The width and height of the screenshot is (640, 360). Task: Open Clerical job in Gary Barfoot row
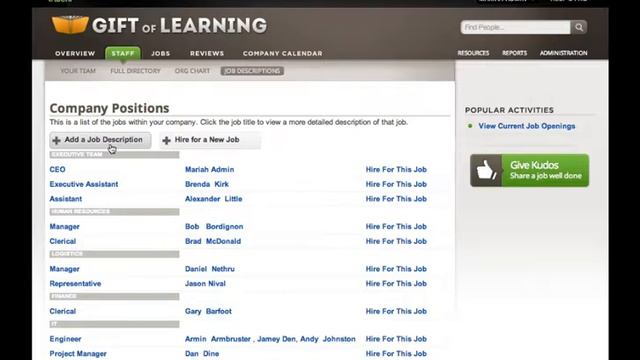pyautogui.click(x=62, y=311)
